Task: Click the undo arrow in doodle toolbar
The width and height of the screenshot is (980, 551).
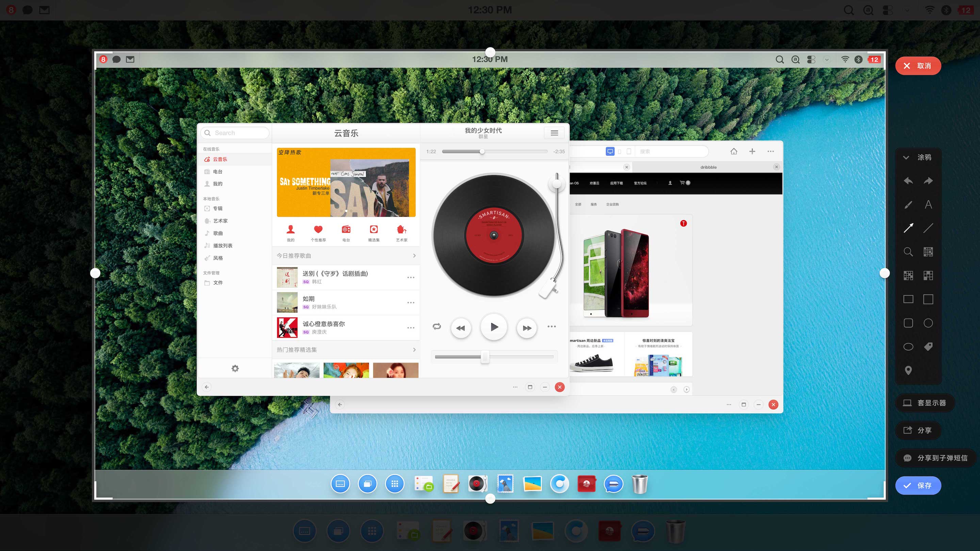Action: [x=908, y=181]
